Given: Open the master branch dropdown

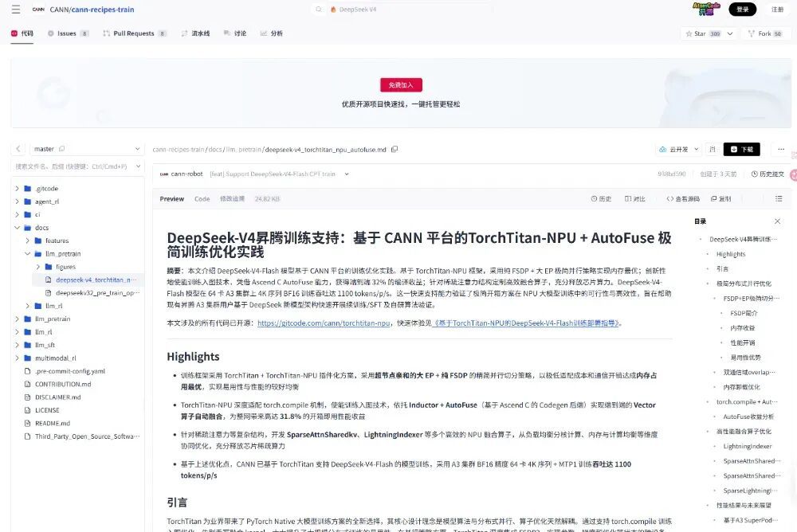Looking at the screenshot, I should click(x=85, y=149).
